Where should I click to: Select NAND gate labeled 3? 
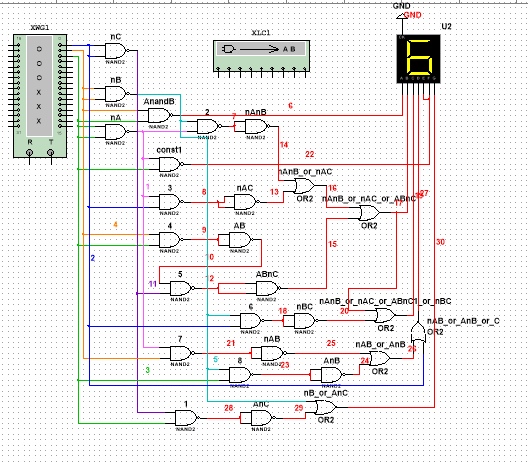(x=170, y=202)
